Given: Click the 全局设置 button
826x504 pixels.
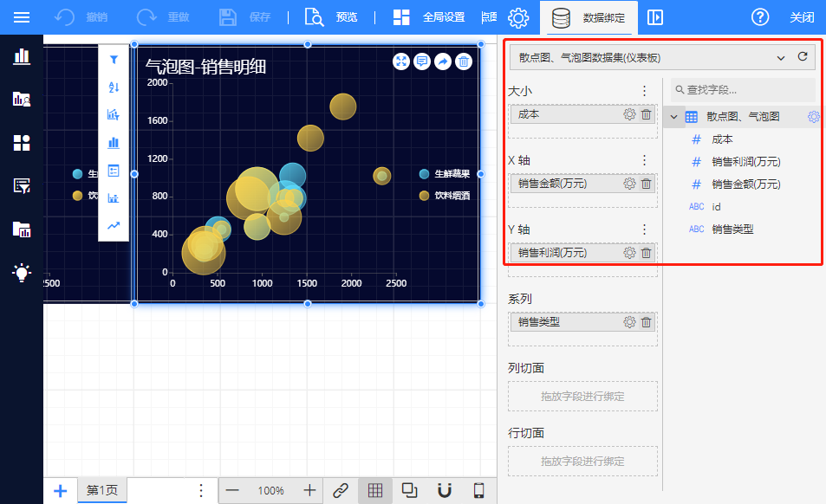Looking at the screenshot, I should (429, 17).
